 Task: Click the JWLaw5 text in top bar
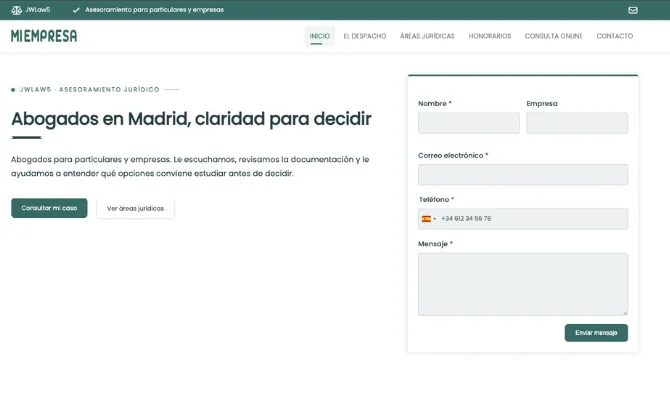coord(38,10)
